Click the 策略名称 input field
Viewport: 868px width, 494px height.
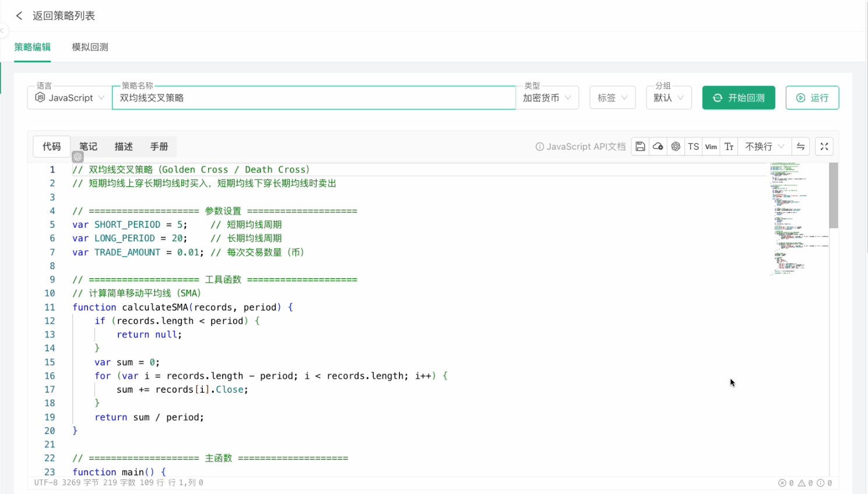(x=314, y=98)
